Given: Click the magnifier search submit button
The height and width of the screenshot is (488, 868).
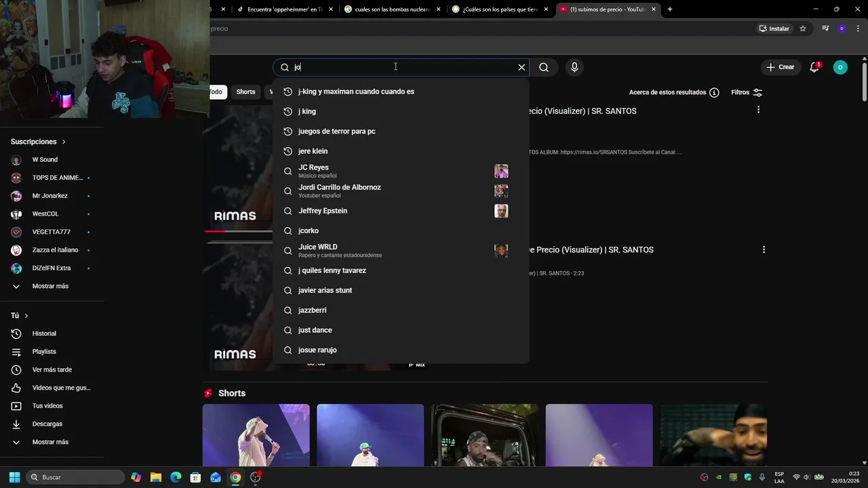Looking at the screenshot, I should tap(544, 67).
